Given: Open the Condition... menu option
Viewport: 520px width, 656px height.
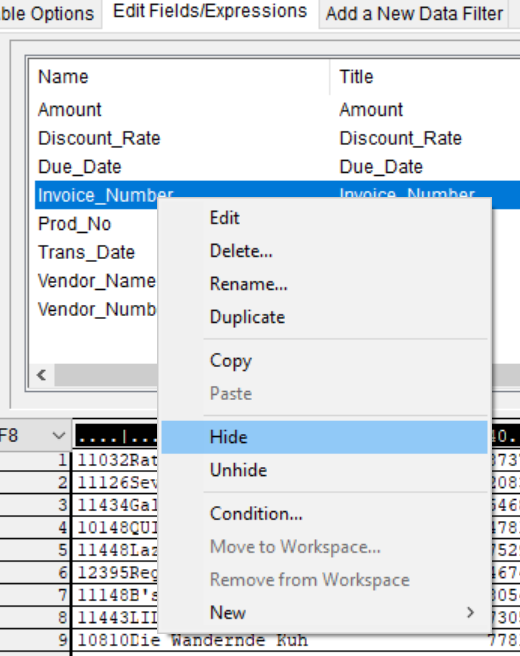Looking at the screenshot, I should point(324,514).
